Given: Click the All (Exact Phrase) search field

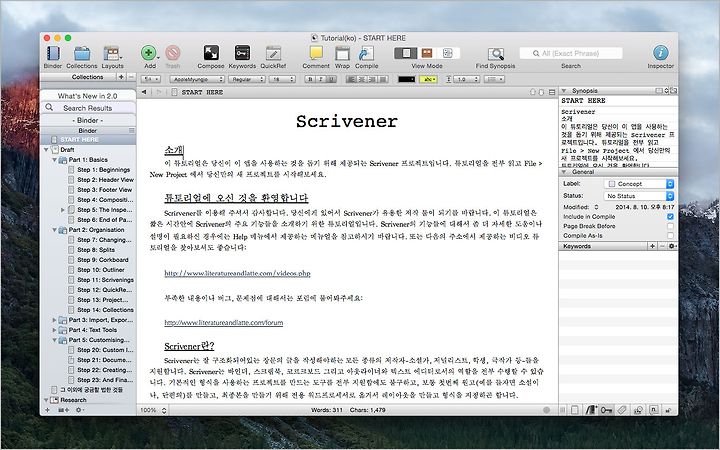Looking at the screenshot, I should [571, 53].
